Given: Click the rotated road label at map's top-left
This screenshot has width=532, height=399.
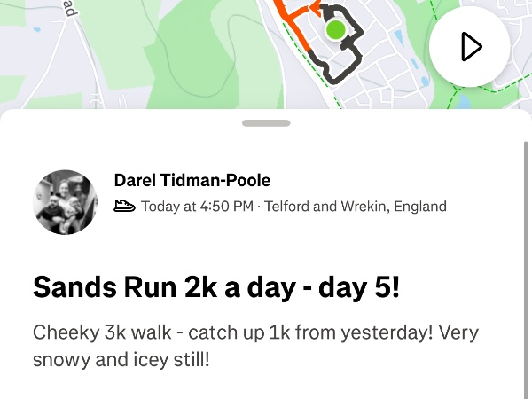Looking at the screenshot, I should click(71, 9).
